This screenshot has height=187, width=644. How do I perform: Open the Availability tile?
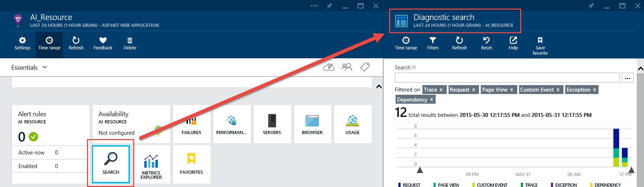click(x=131, y=124)
